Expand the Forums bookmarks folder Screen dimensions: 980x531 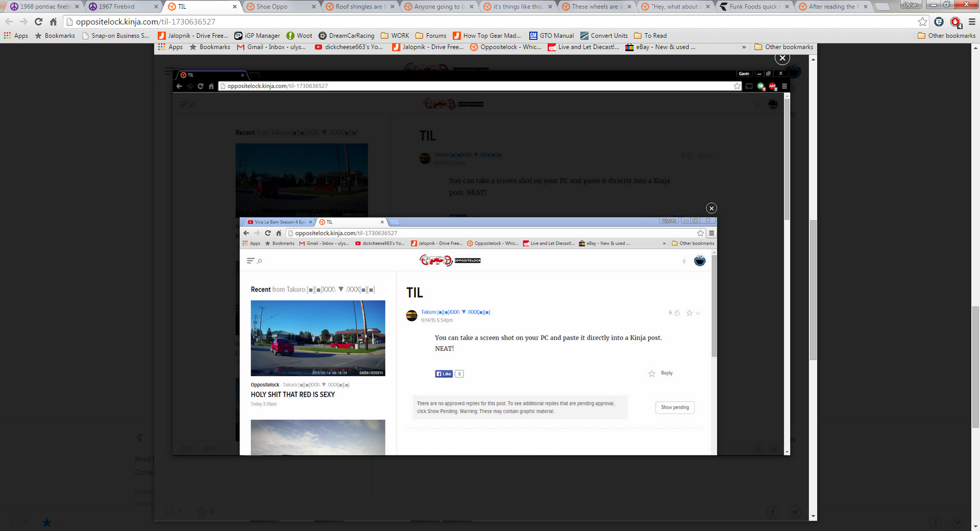[x=431, y=36]
